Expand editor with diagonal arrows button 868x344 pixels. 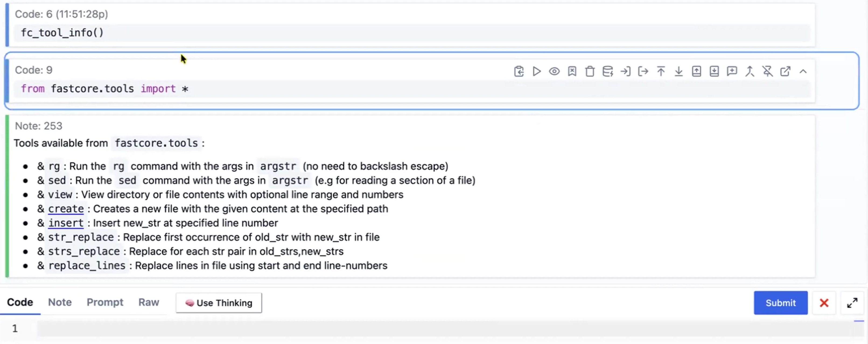click(x=852, y=303)
